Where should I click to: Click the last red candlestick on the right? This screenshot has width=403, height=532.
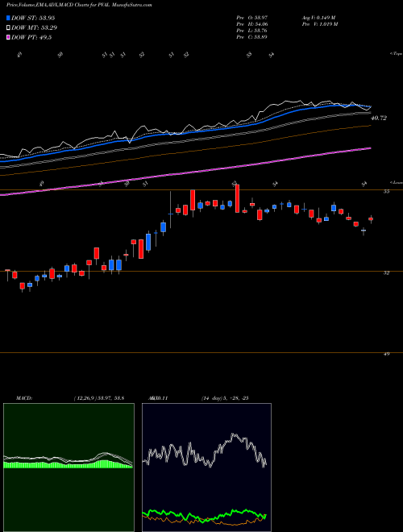point(371,218)
